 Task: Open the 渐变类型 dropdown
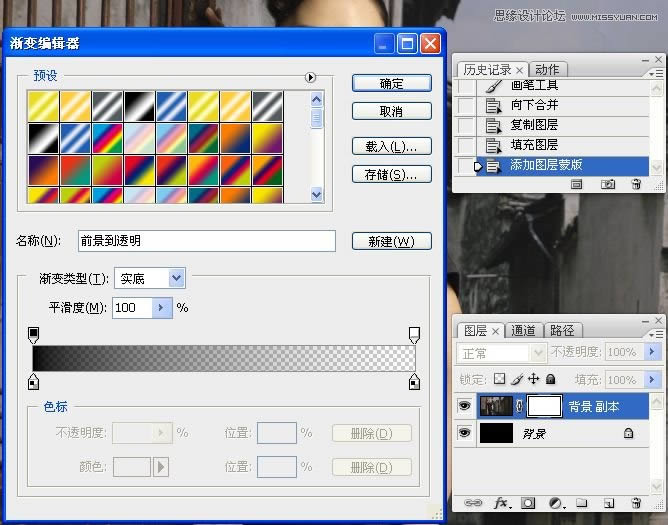[176, 278]
